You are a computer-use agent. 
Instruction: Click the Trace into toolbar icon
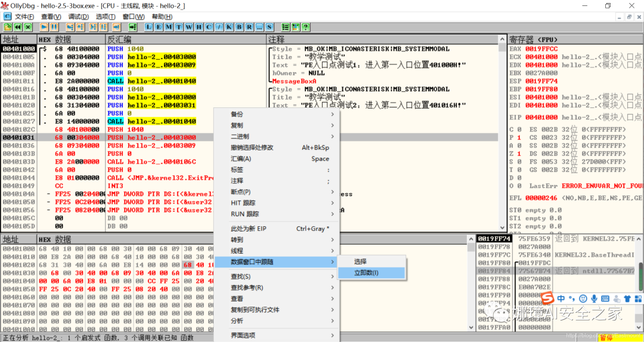94,27
